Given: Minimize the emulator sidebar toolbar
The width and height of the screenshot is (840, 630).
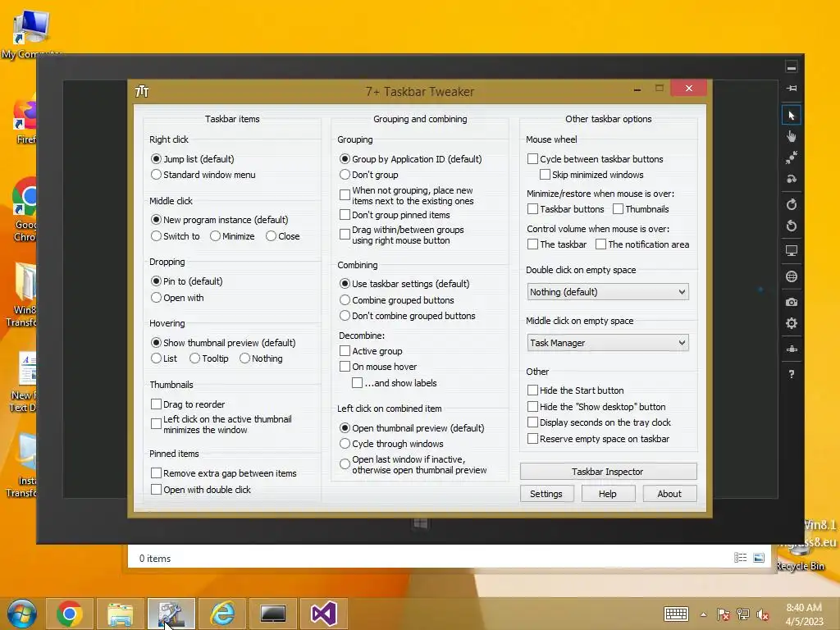Looking at the screenshot, I should pos(792,67).
